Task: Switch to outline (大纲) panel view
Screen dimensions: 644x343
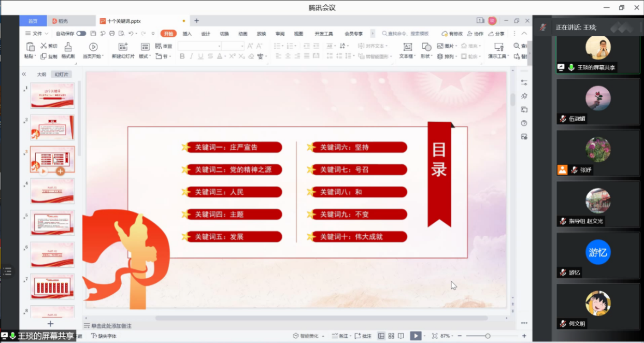Action: [41, 75]
